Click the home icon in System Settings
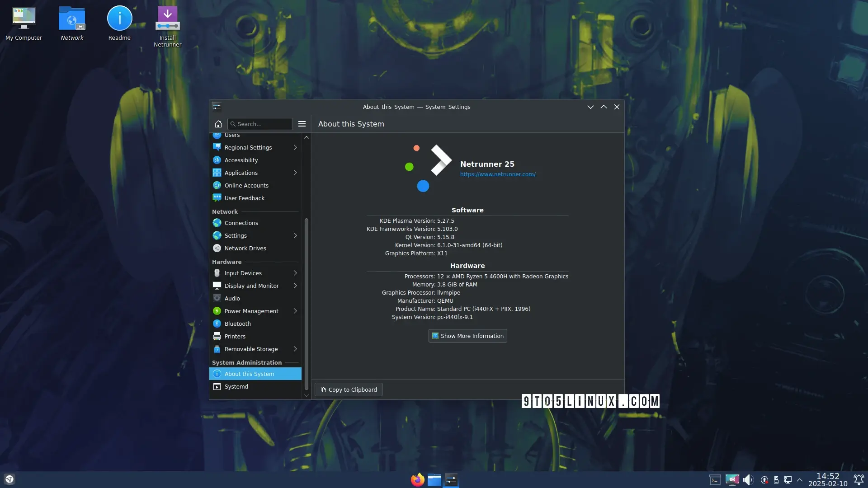This screenshot has width=868, height=488. click(218, 124)
